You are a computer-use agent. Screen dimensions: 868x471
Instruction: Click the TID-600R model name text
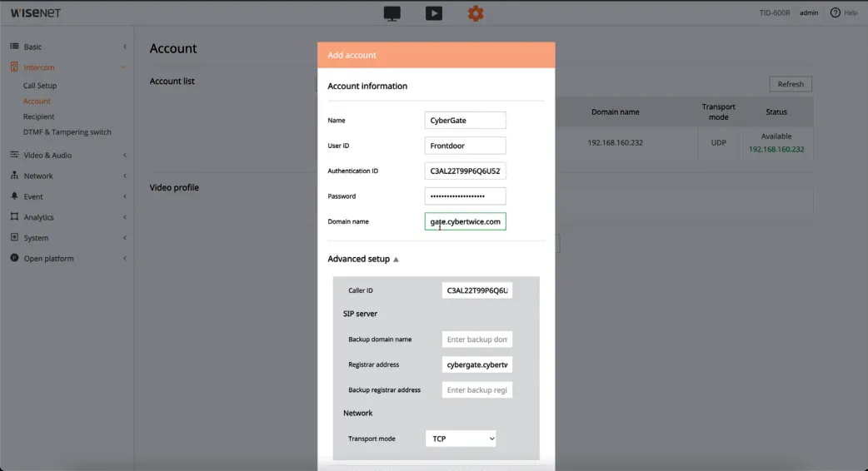tap(775, 12)
